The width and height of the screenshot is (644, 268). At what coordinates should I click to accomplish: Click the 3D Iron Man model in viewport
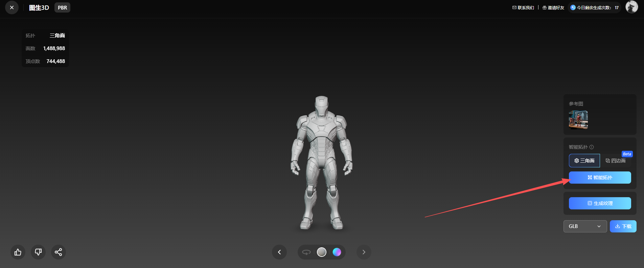coord(322,163)
